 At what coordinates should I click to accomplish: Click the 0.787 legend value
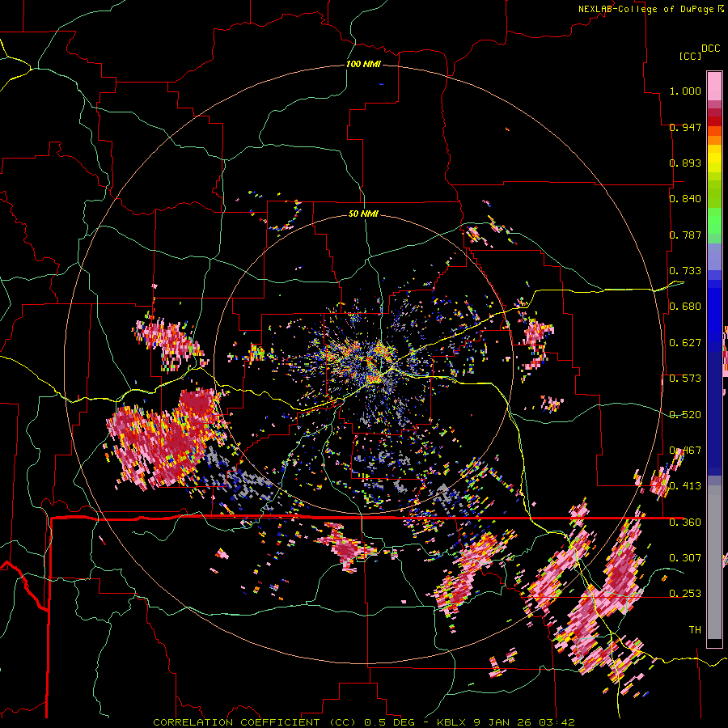(x=685, y=235)
